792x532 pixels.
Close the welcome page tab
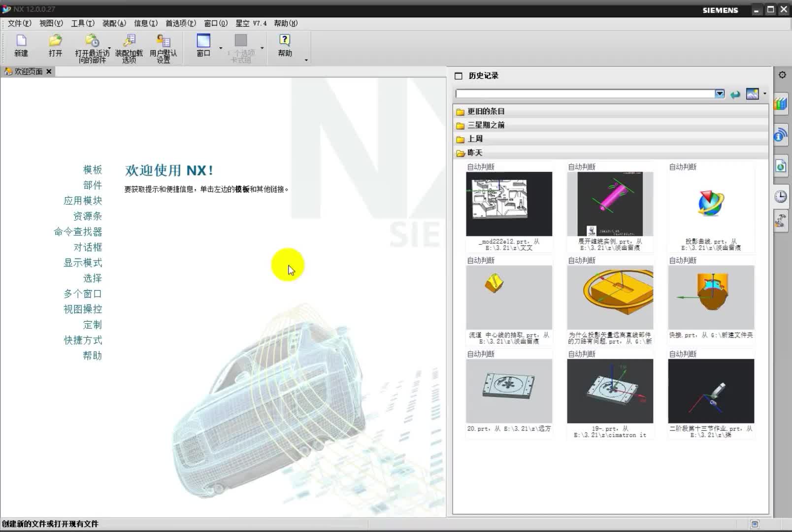49,71
